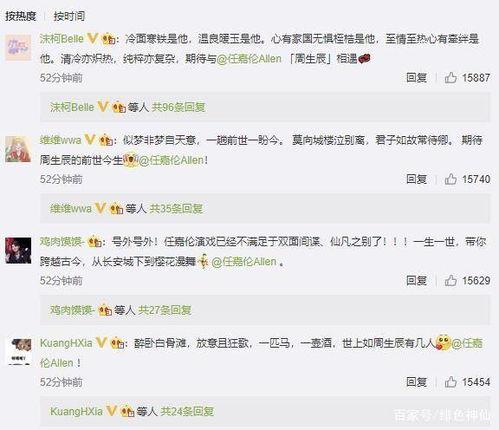Expand 共35条回复 replies thread
499x430 pixels.
click(176, 209)
